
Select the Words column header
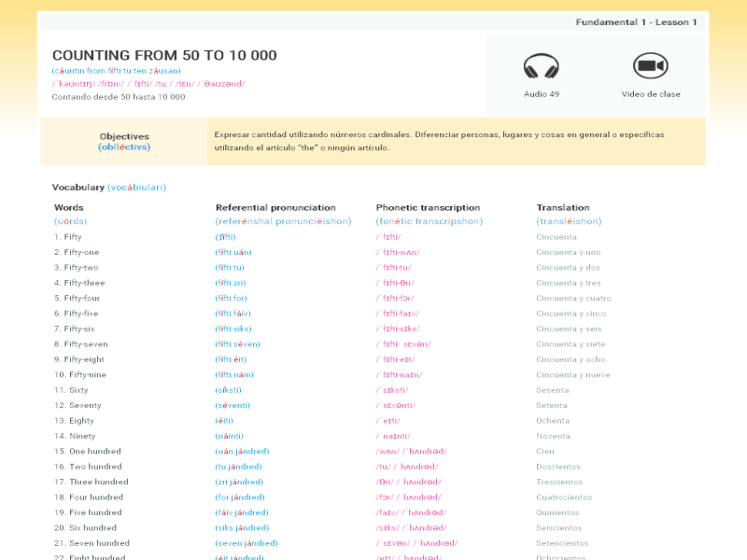pyautogui.click(x=69, y=207)
